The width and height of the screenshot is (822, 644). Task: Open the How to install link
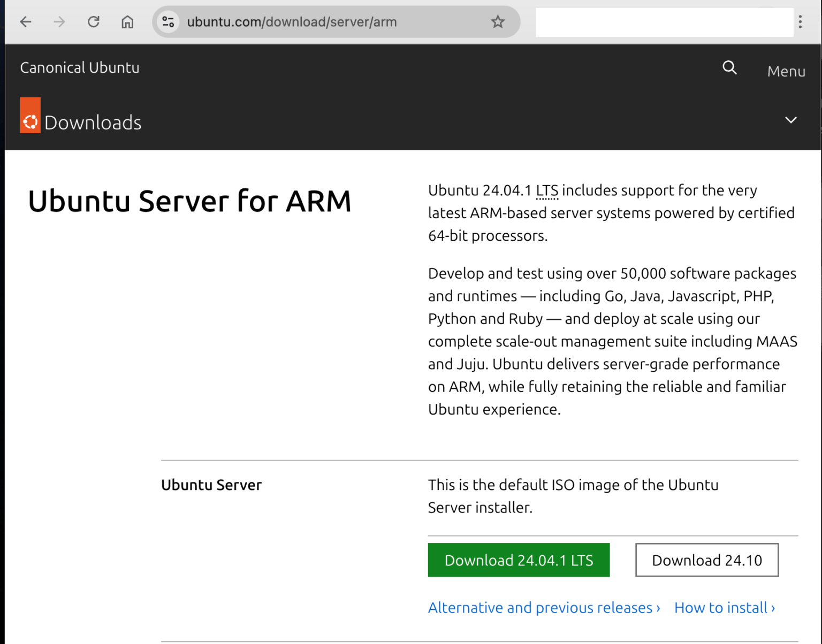[x=724, y=608]
